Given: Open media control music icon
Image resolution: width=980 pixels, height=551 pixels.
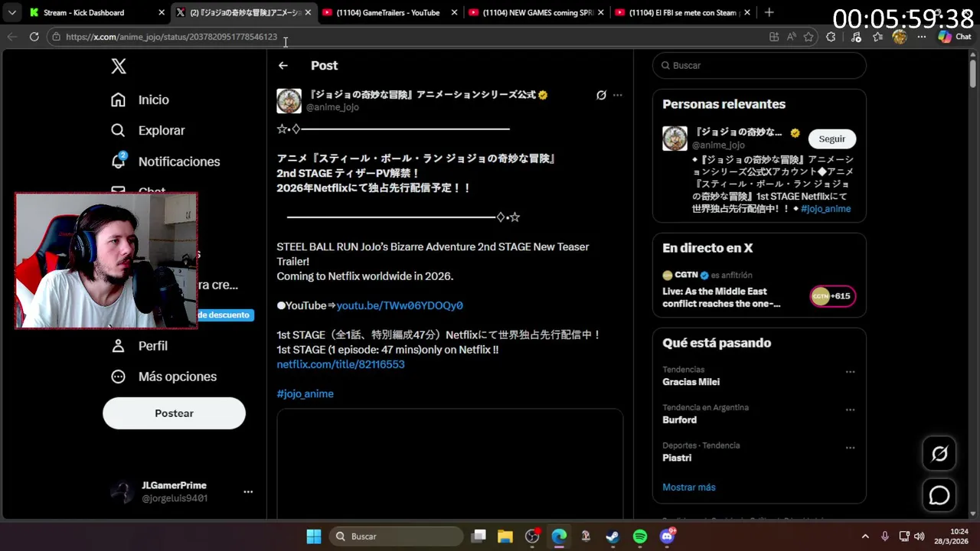Looking at the screenshot, I should (x=856, y=37).
